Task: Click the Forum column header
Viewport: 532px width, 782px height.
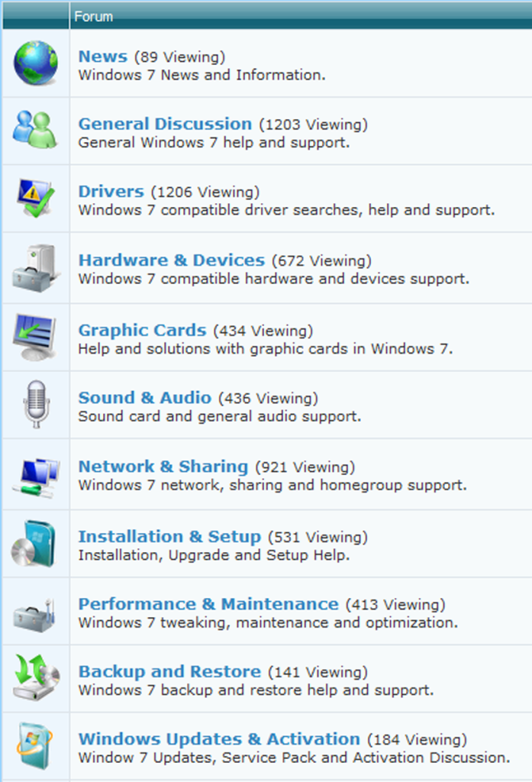Action: tap(94, 16)
